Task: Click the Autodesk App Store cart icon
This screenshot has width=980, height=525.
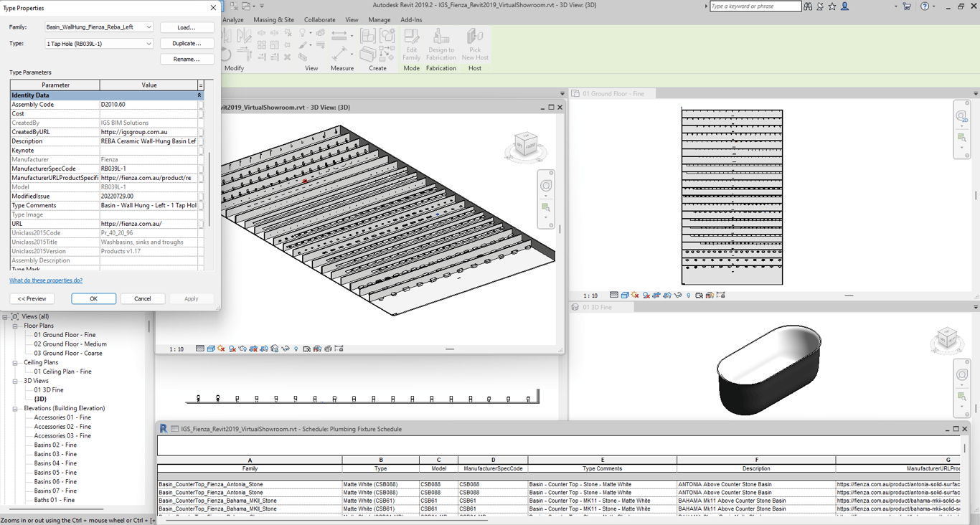Action: click(907, 6)
